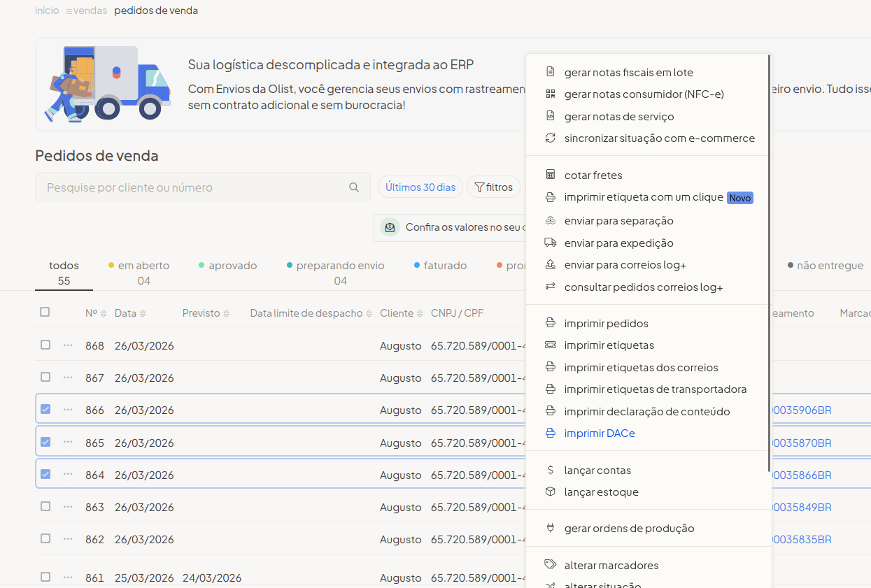The image size is (871, 588).
Task: Click the sync arrows icon beside sincronizar situação
Action: 551,138
